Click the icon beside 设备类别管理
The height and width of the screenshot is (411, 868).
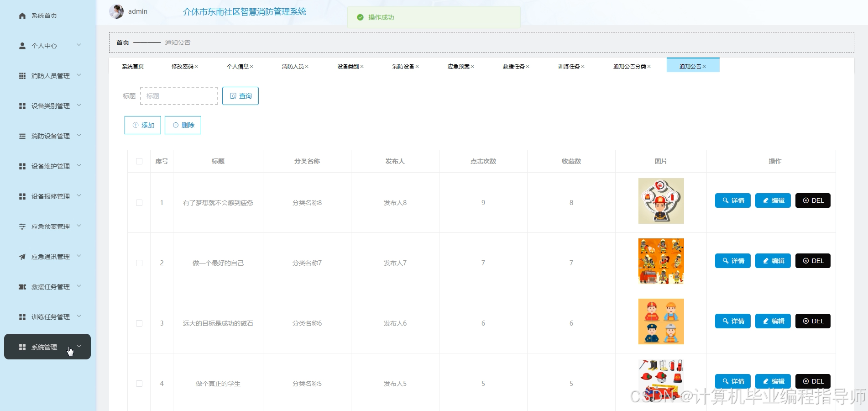click(22, 106)
